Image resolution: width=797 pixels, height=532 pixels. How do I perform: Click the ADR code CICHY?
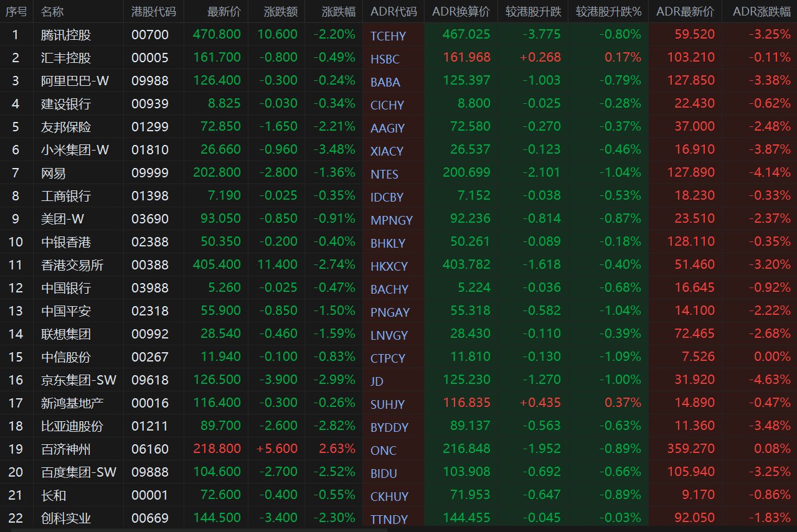point(387,105)
